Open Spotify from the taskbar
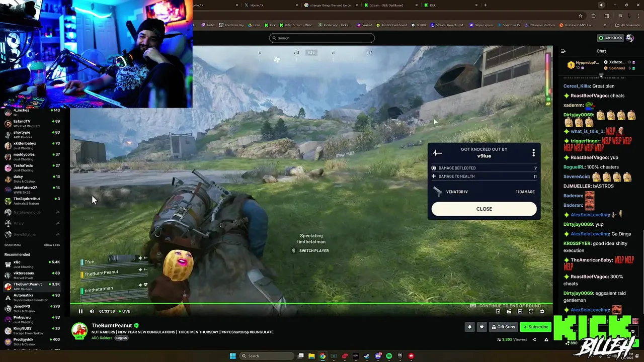 click(x=389, y=356)
